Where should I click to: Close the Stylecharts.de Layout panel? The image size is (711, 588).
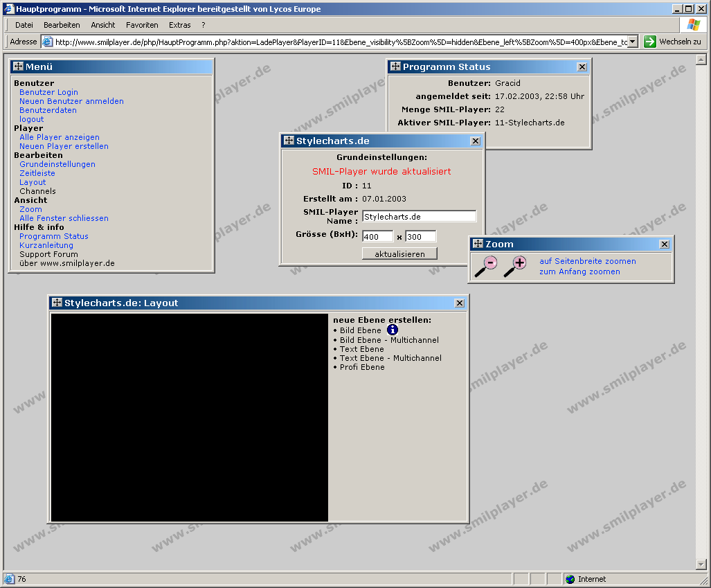pos(459,303)
